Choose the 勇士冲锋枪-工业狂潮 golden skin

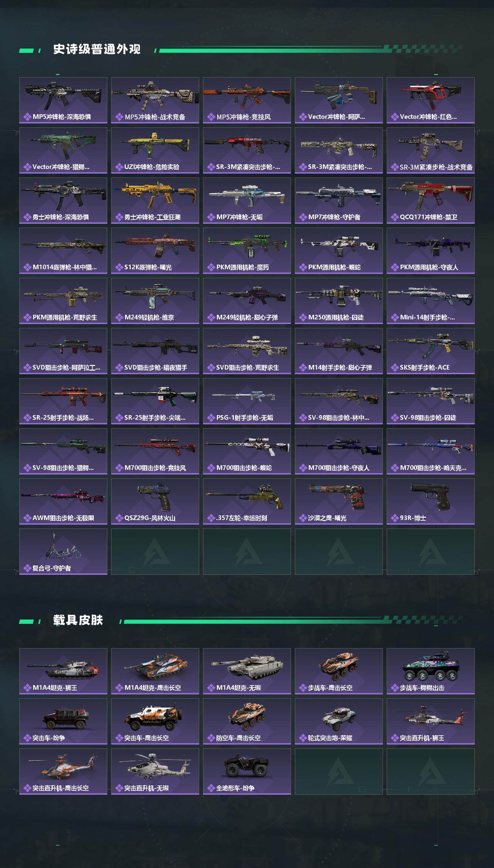click(155, 201)
